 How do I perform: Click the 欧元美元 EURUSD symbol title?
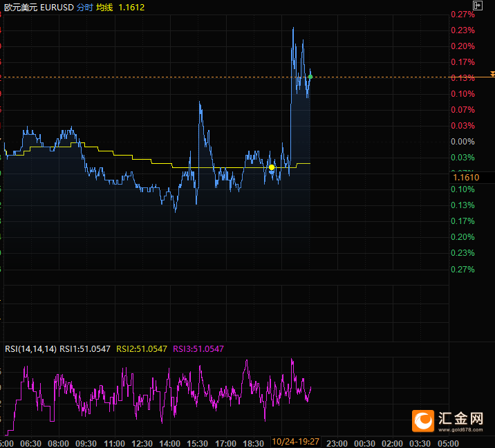click(37, 6)
